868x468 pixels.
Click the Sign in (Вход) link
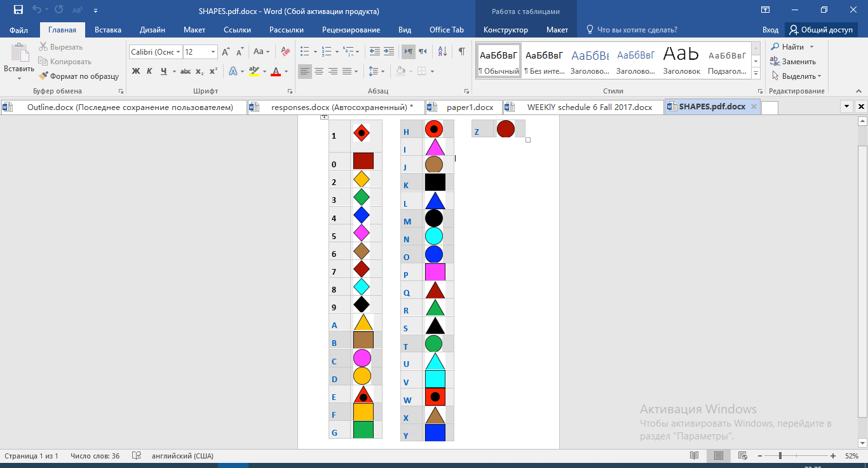tap(770, 30)
